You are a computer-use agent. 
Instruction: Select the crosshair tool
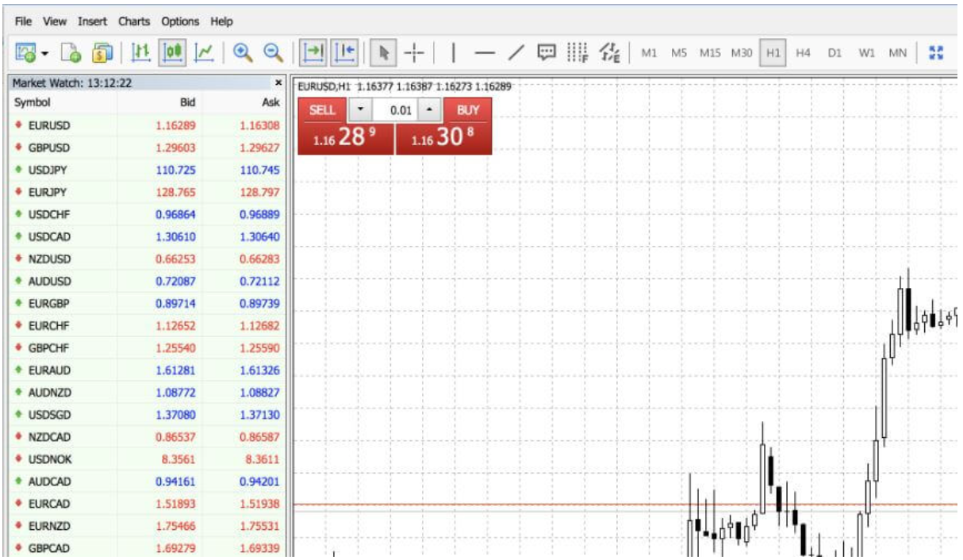pos(414,52)
